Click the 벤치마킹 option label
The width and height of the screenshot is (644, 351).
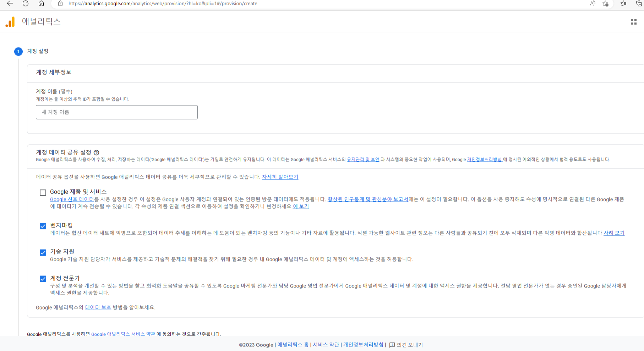click(x=61, y=225)
